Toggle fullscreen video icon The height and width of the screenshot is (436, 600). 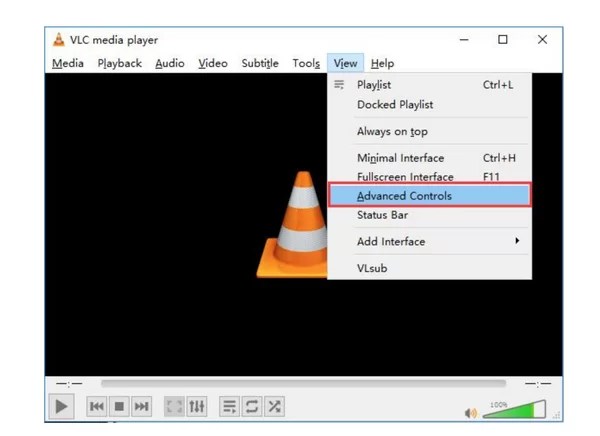tap(174, 406)
